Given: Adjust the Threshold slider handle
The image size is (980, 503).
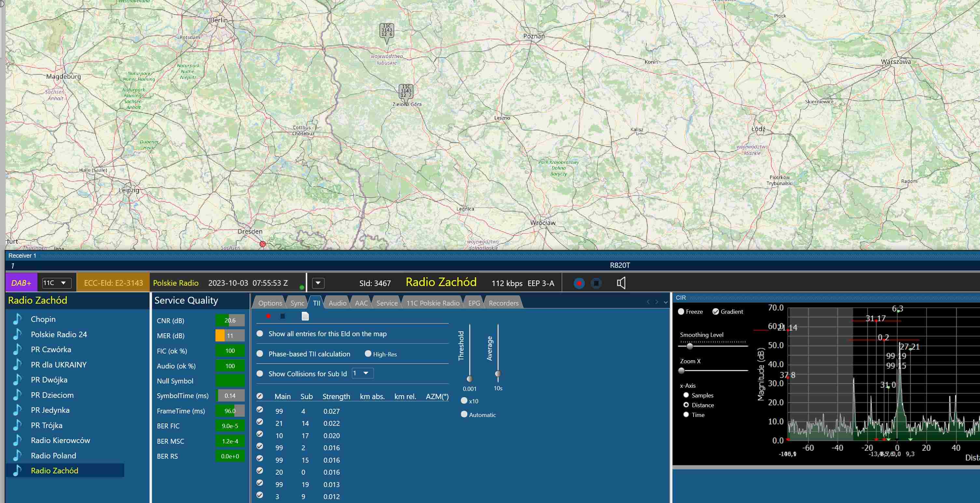Looking at the screenshot, I should point(469,379).
